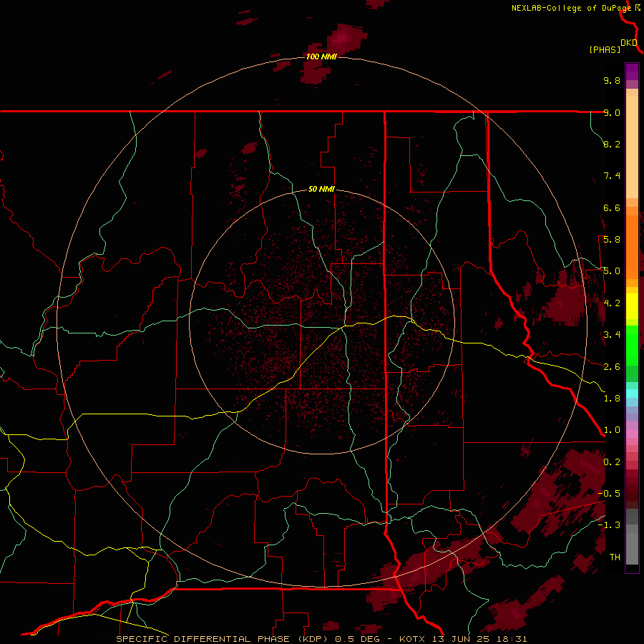This screenshot has width=644, height=644.
Task: Click the NEXLAB-College of DuPage credit text
Action: (571, 8)
